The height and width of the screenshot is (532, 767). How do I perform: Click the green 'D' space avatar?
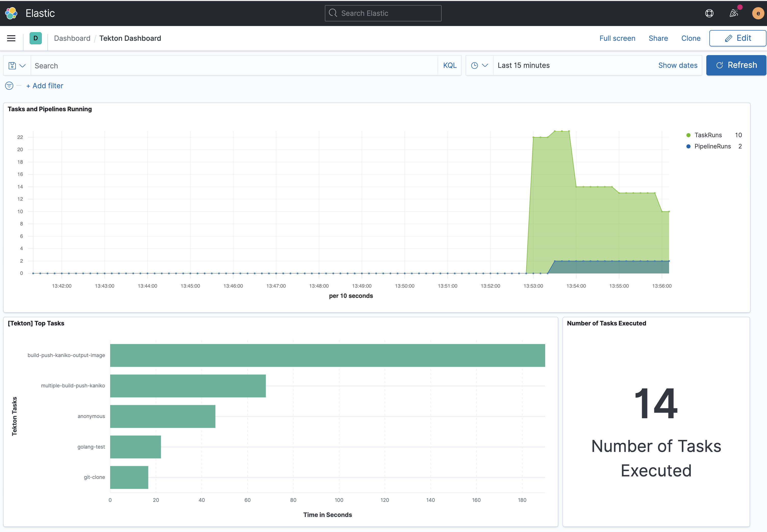pos(36,38)
